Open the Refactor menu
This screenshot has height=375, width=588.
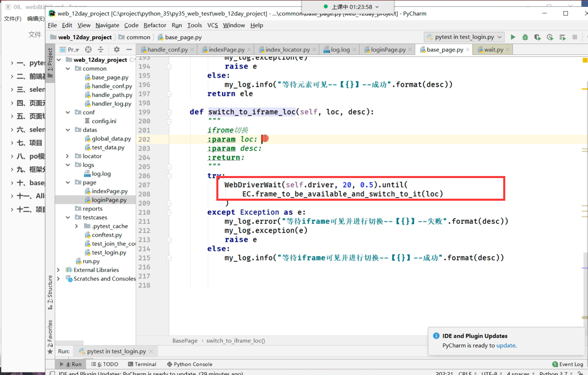(x=155, y=25)
